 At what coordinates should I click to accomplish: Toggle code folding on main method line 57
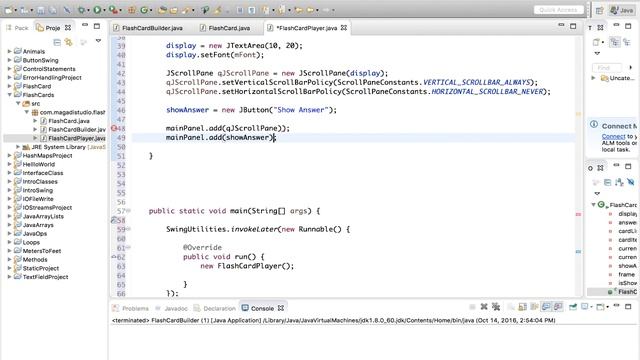(128, 211)
